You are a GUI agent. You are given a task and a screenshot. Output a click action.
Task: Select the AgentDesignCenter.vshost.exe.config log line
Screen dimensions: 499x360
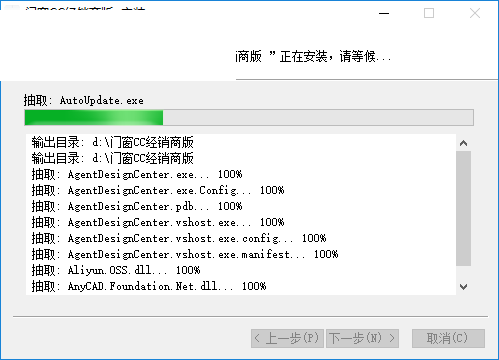tap(179, 238)
